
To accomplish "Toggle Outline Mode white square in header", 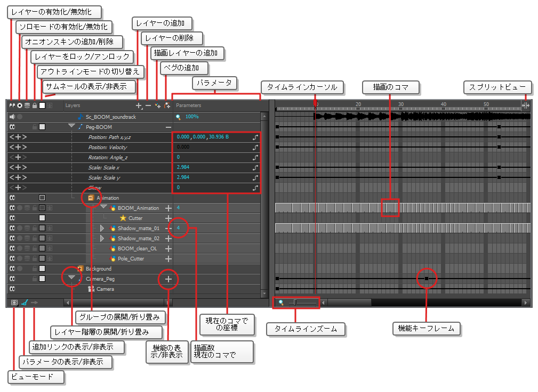I will pos(42,105).
